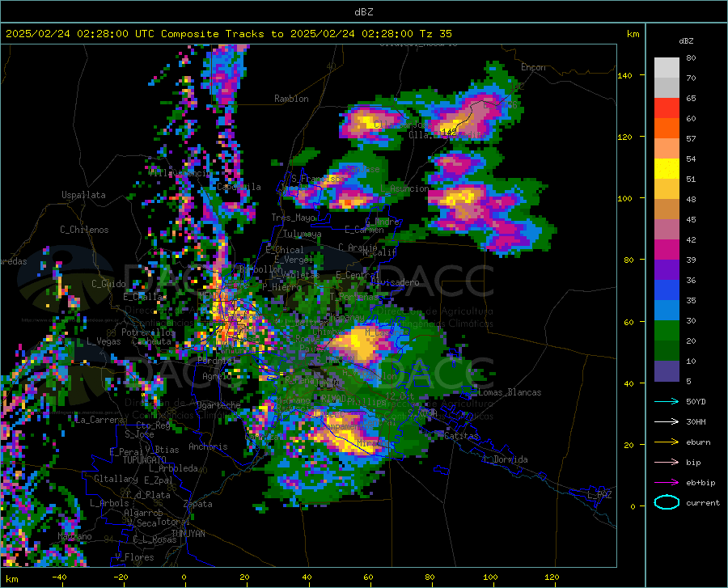Click the Uspallata place label

[x=83, y=196]
